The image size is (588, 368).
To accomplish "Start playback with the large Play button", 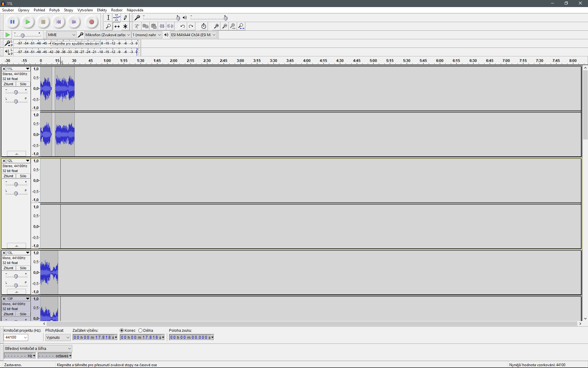I will pyautogui.click(x=28, y=22).
